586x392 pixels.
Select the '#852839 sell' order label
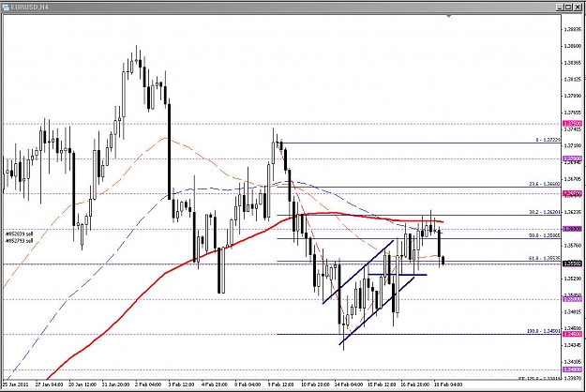[x=19, y=234]
